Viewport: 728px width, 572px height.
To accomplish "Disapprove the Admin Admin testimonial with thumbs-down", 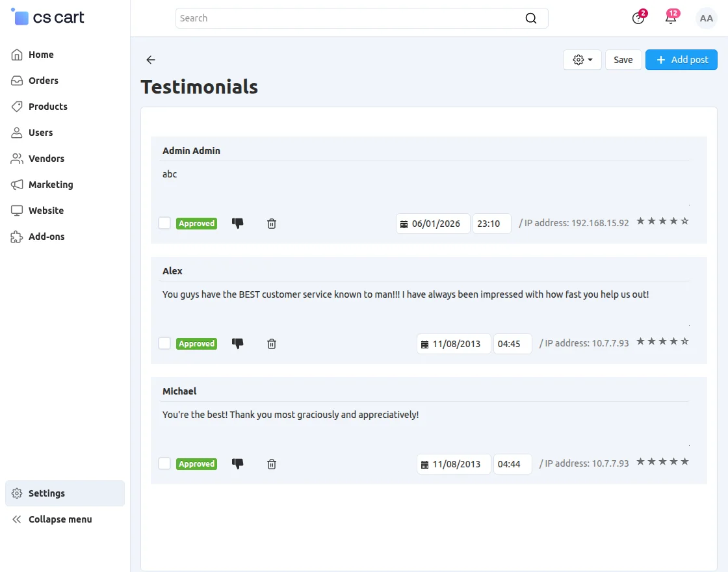I will [237, 224].
